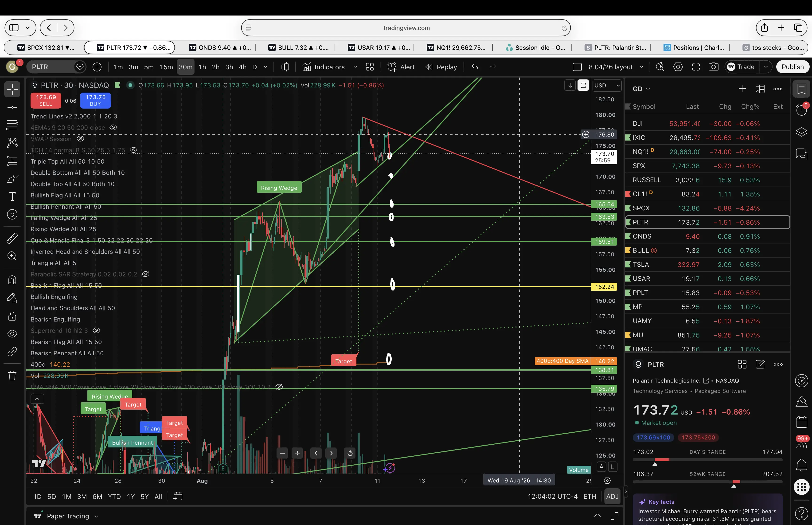Toggle stay in drawing mode
The image size is (812, 525).
tap(12, 298)
